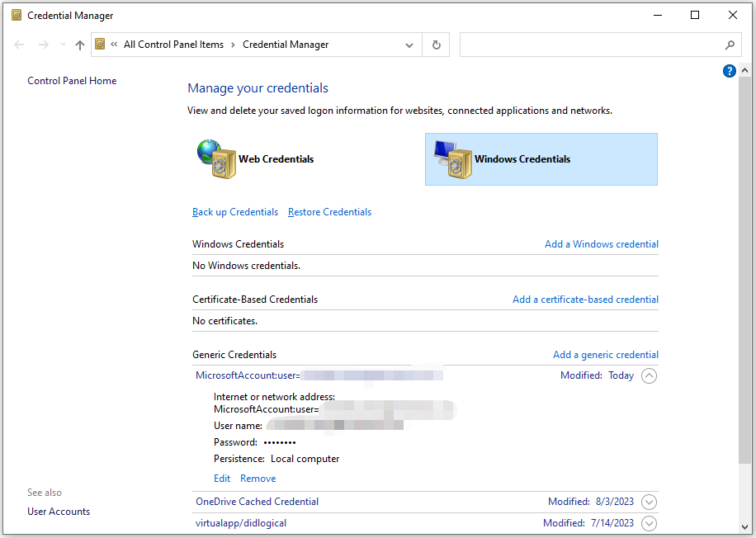Click the Credential Manager title bar icon
Image resolution: width=756 pixels, height=538 pixels.
click(17, 15)
